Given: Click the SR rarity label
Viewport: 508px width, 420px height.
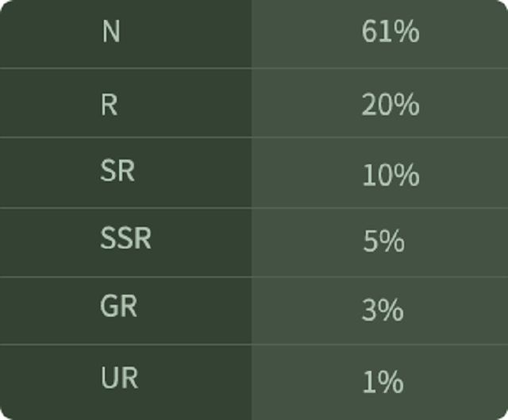Looking at the screenshot, I should coord(117,171).
